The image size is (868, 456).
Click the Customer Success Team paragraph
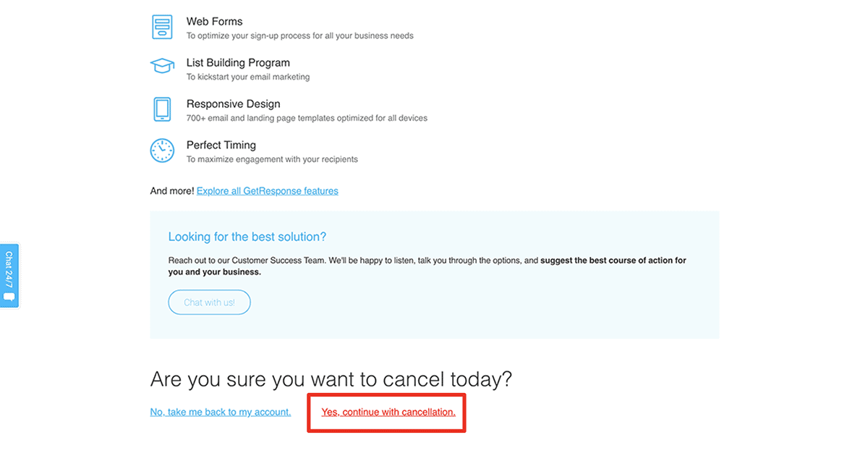coord(427,266)
